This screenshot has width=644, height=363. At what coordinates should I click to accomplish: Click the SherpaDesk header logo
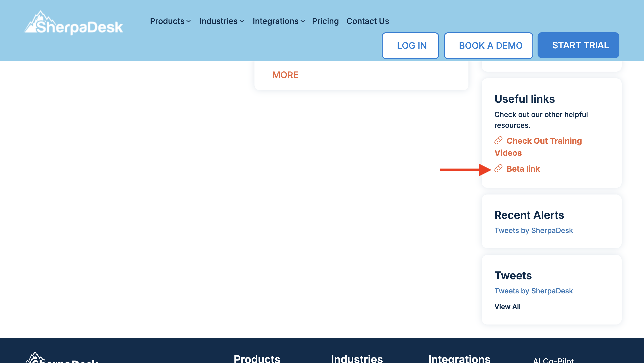73,23
